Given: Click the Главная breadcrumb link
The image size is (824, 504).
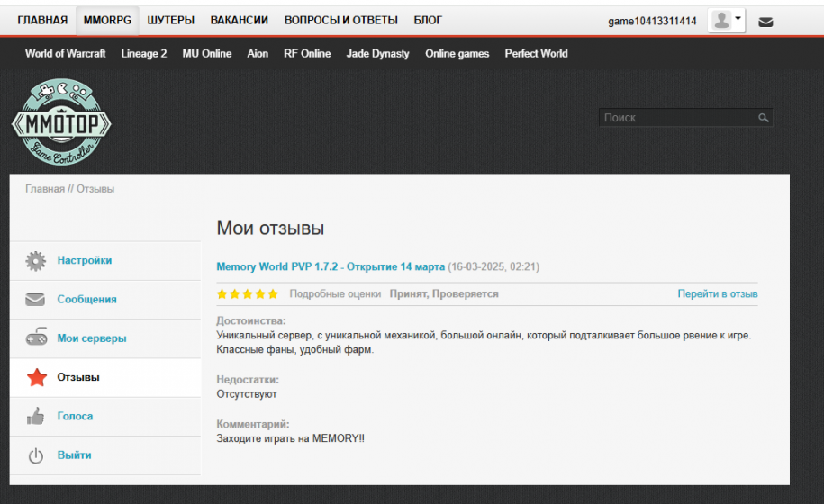Looking at the screenshot, I should tap(45, 189).
